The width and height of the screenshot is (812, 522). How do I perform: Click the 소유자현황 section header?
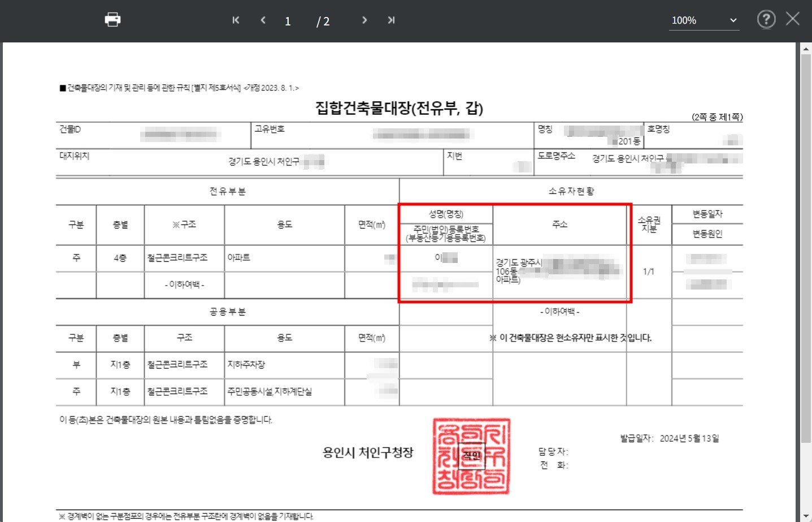point(571,191)
